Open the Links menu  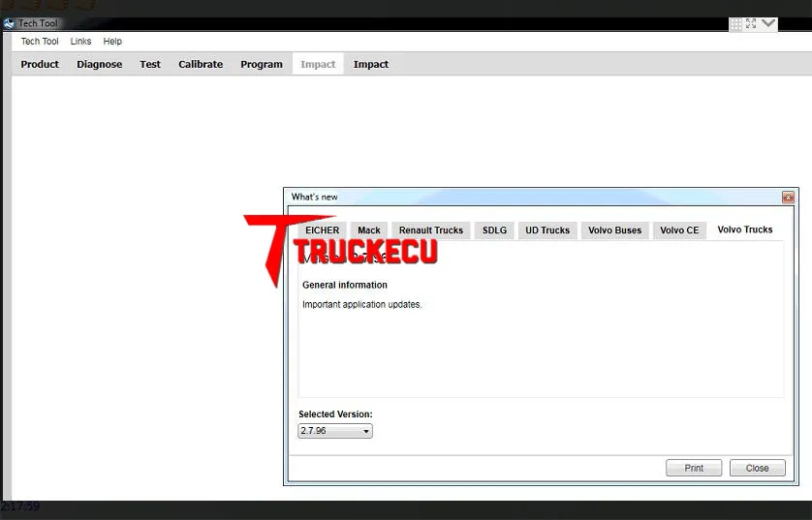tap(80, 42)
